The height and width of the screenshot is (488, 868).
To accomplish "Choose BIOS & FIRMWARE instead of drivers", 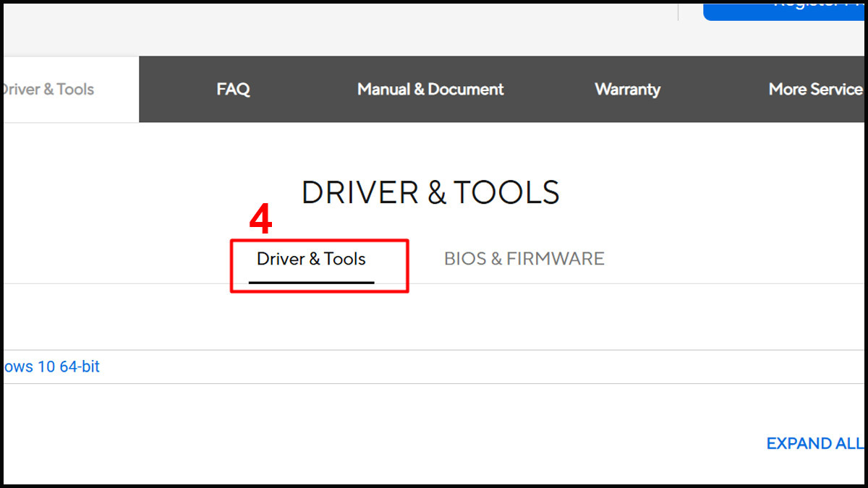I will point(524,258).
